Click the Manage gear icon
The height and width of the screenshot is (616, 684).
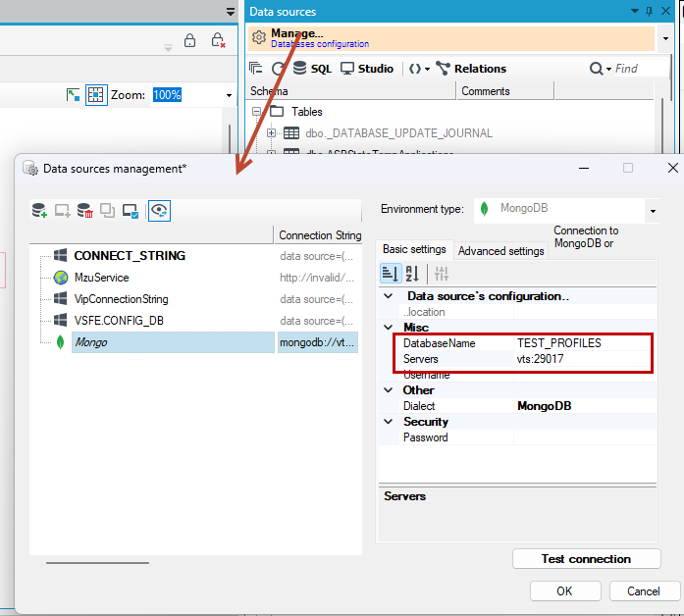pyautogui.click(x=259, y=37)
